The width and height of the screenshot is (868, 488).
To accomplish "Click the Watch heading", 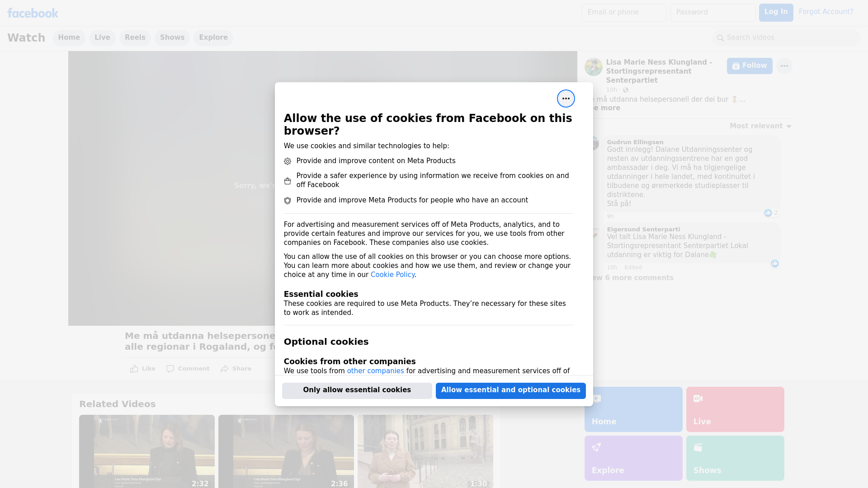I will click(26, 38).
